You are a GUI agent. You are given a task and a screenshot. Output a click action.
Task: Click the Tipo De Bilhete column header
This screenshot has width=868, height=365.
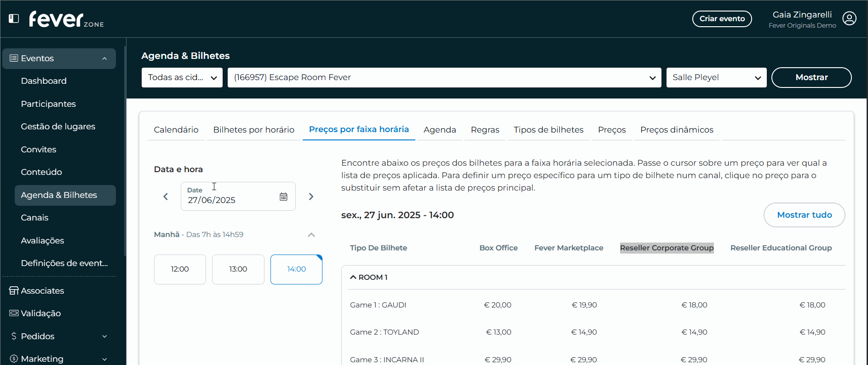(x=379, y=248)
